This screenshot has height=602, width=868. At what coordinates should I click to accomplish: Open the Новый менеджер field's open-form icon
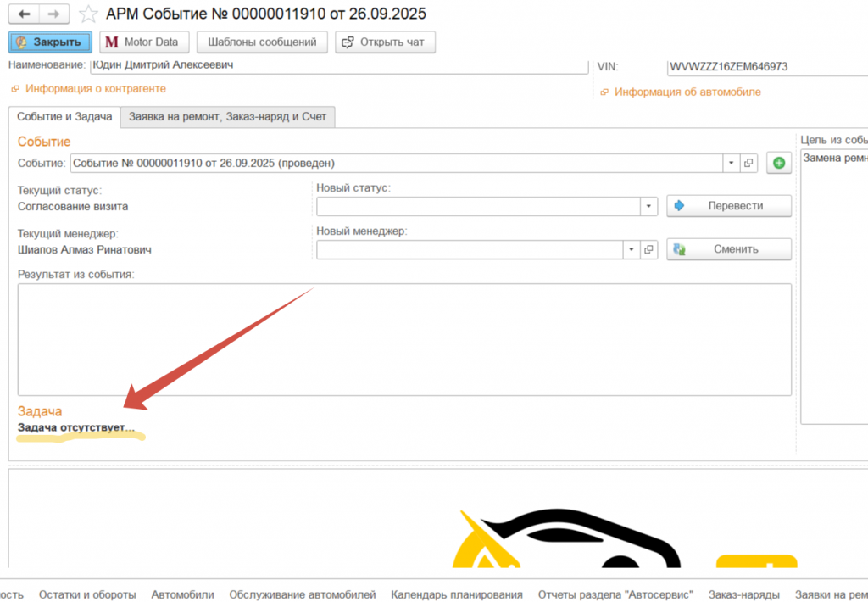pyautogui.click(x=649, y=249)
